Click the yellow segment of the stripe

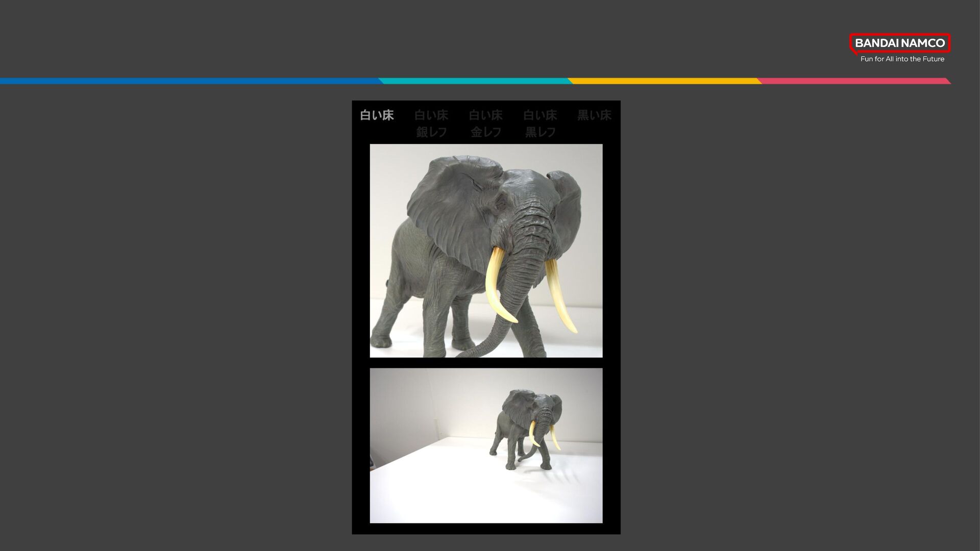[664, 81]
